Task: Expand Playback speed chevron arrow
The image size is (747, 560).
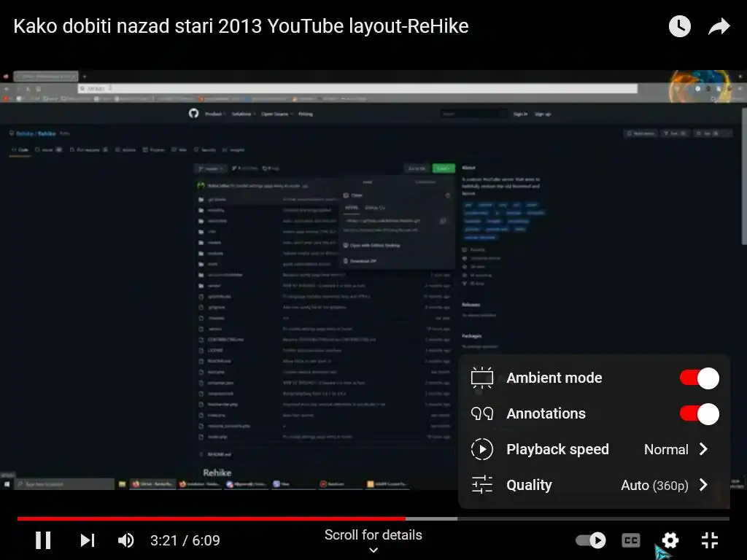Action: (704, 449)
